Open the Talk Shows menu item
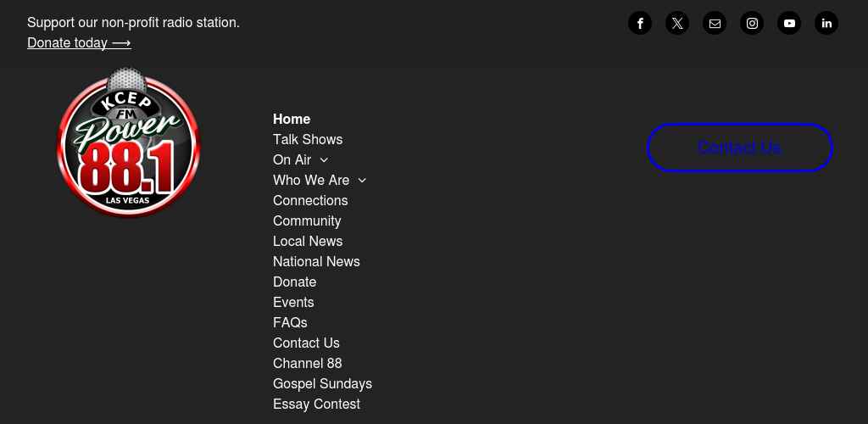The image size is (868, 424). (308, 139)
